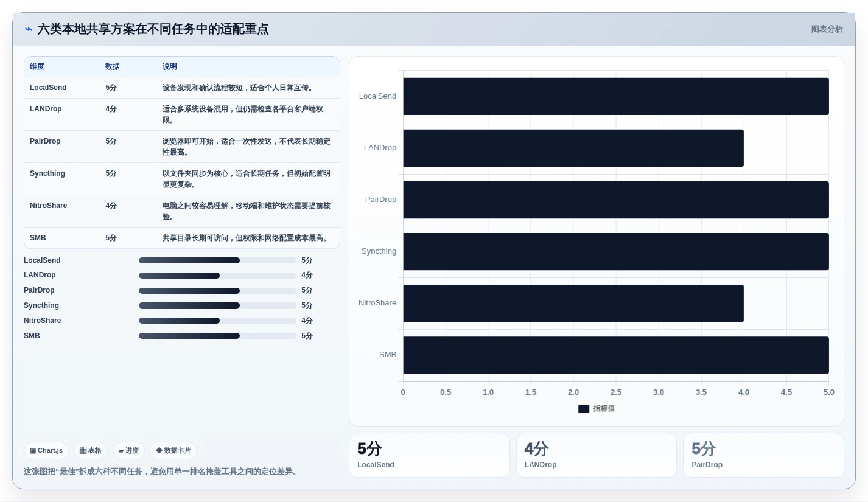Click the 5.0 x-axis tick label
This screenshot has height=502, width=868.
click(x=829, y=392)
